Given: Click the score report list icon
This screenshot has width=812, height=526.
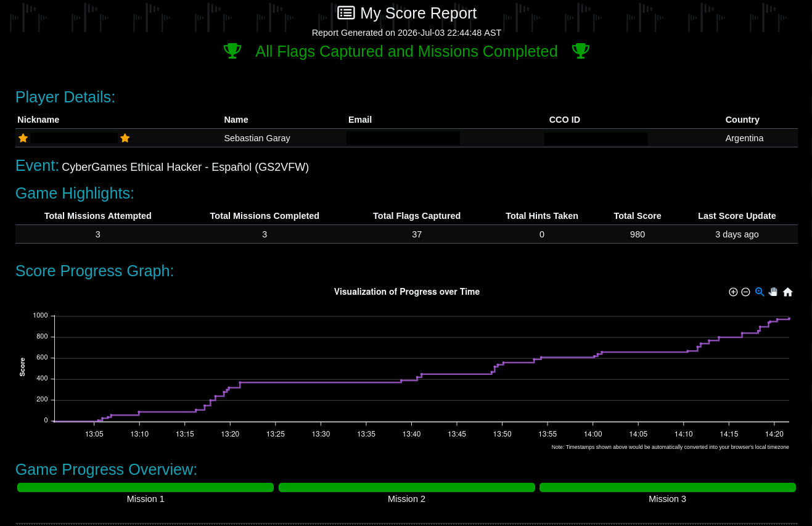Looking at the screenshot, I should tap(346, 13).
